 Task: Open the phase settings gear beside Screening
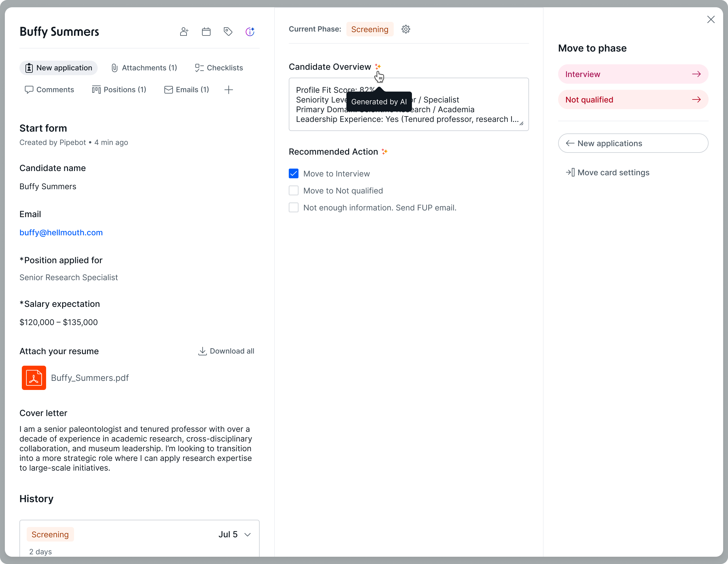tap(406, 29)
